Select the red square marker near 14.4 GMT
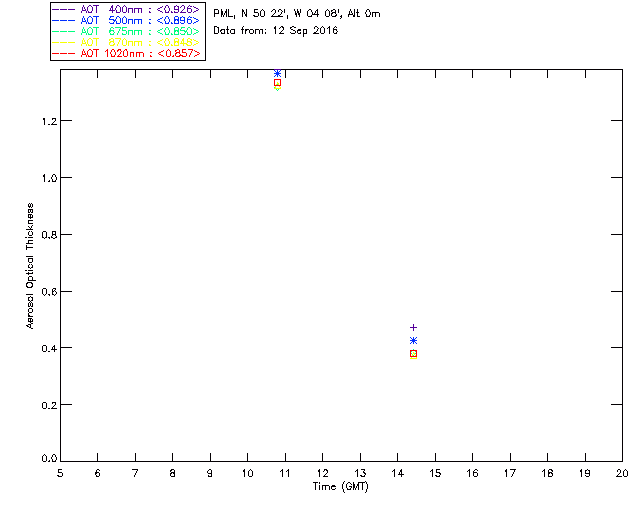The width and height of the screenshot is (640, 512). (413, 354)
